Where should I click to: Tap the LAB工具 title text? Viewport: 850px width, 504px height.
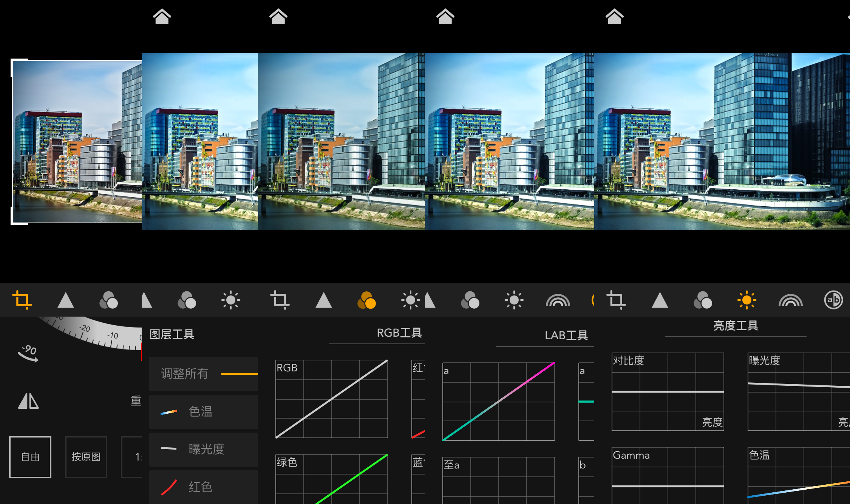click(566, 335)
